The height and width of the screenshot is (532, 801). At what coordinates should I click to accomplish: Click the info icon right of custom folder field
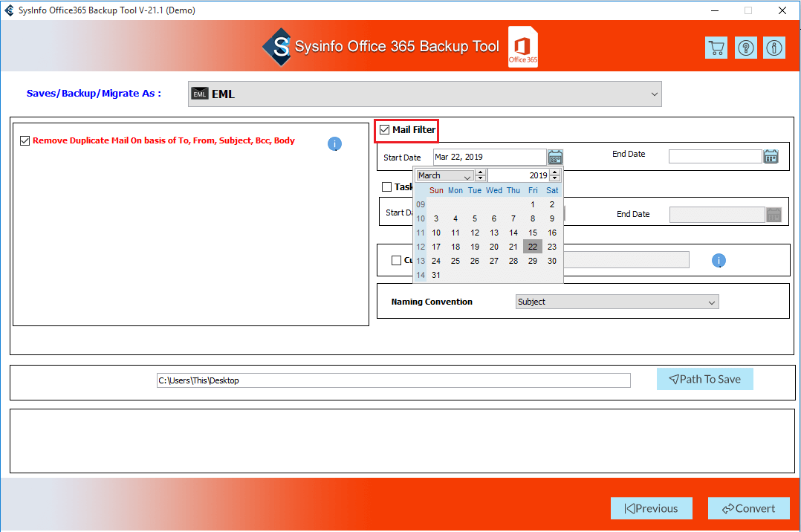click(719, 260)
